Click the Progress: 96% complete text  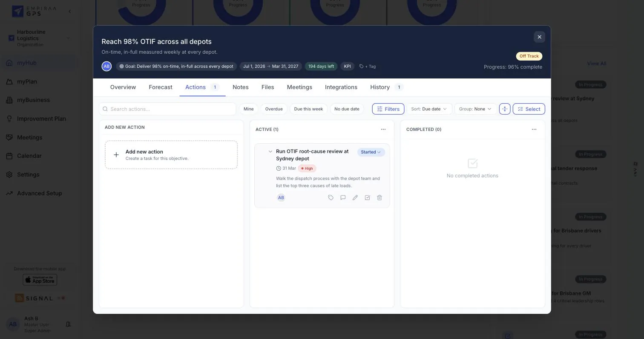tap(513, 67)
